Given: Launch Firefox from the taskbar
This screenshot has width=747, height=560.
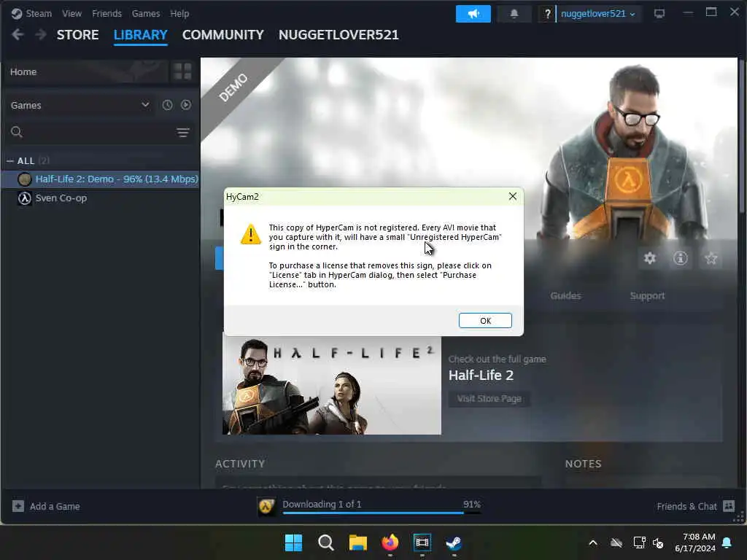Looking at the screenshot, I should (390, 542).
